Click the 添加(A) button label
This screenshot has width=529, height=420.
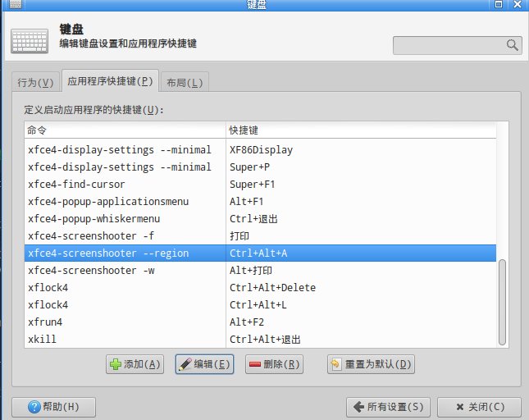(x=142, y=364)
